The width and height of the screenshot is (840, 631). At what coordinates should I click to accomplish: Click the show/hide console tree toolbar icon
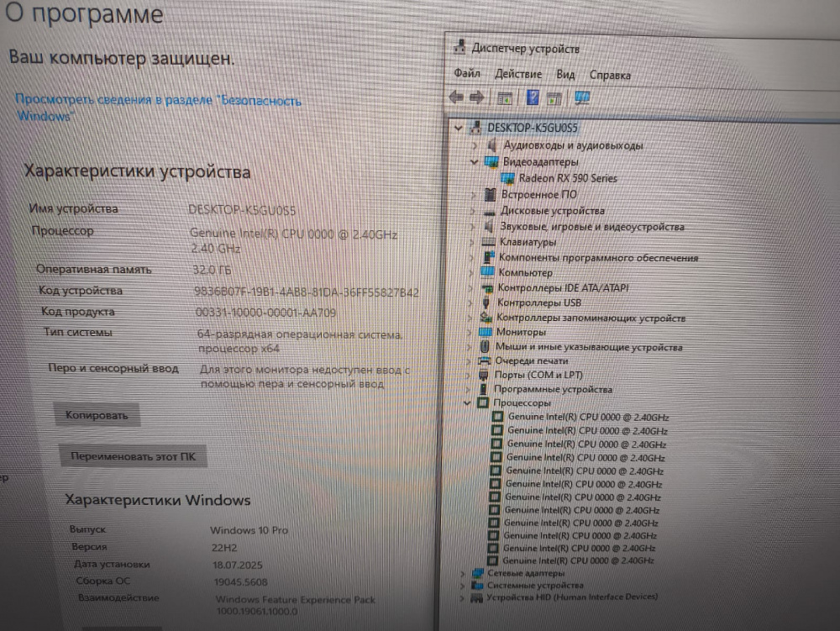coord(505,97)
